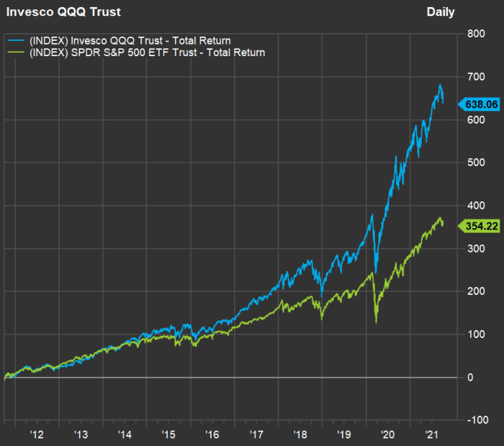
Task: Click the 0 baseline axis value
Action: tap(470, 377)
